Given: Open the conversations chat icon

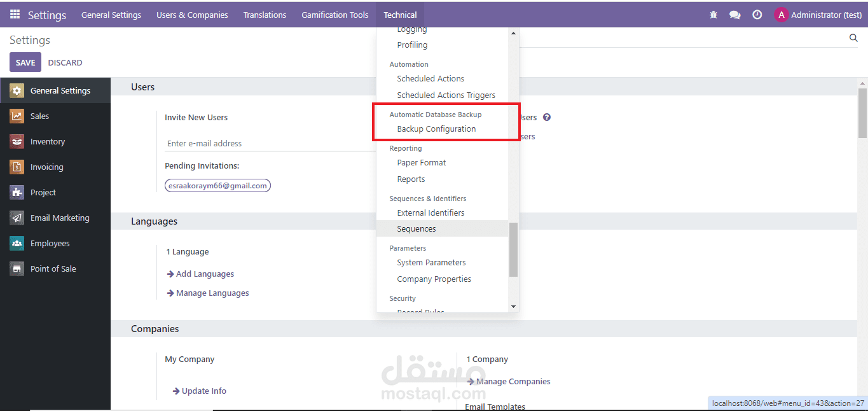Looking at the screenshot, I should click(x=735, y=15).
